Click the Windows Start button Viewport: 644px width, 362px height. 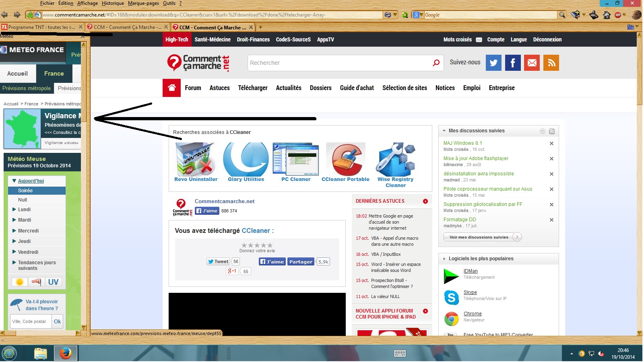tap(10, 354)
